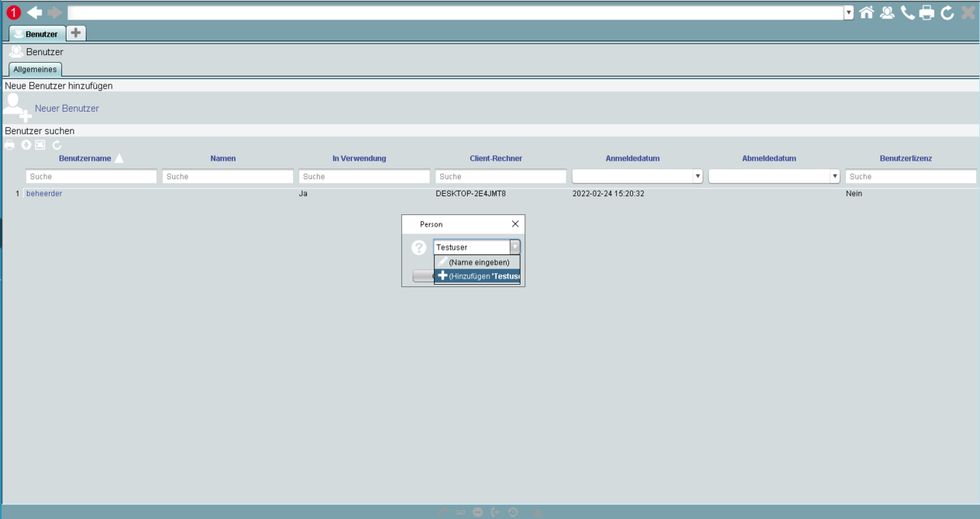Viewport: 980px width, 519px height.
Task: Refresh the Benutzer search results list
Action: [57, 145]
